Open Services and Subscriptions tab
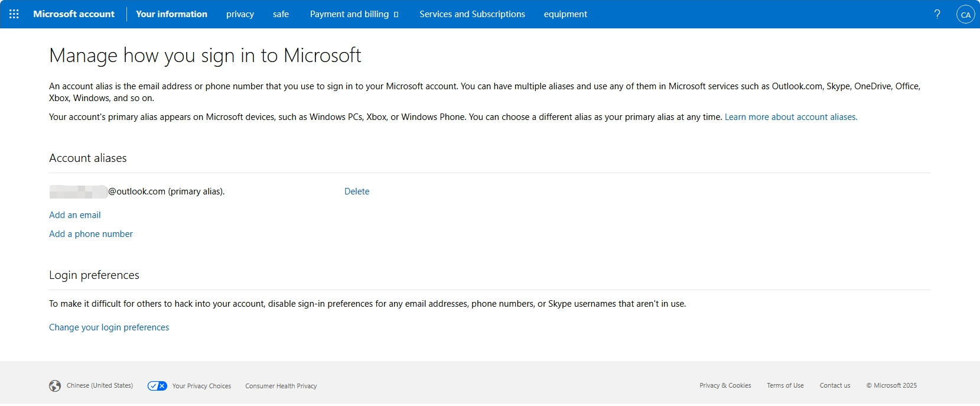 pos(472,14)
